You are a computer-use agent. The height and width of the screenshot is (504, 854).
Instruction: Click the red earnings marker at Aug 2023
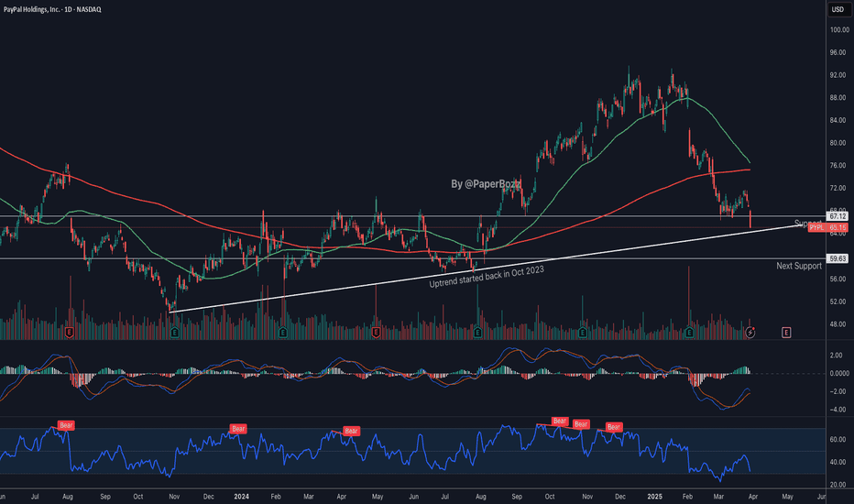[69, 333]
